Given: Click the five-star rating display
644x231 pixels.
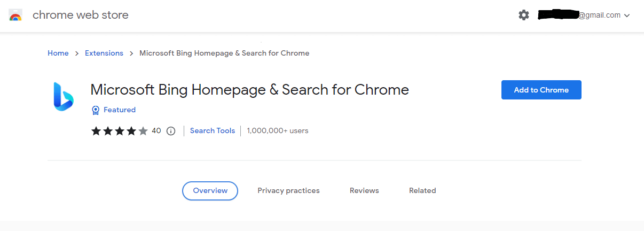Looking at the screenshot, I should (x=120, y=131).
